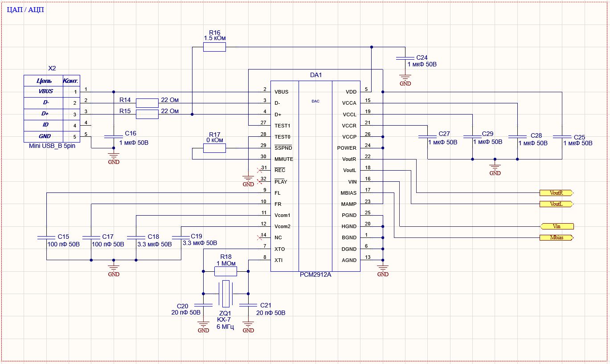
Task: Select the C18 capacitor symbol
Action: coord(136,237)
